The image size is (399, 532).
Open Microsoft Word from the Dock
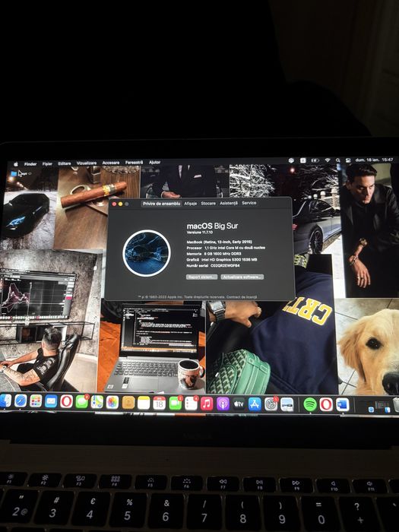tap(342, 405)
